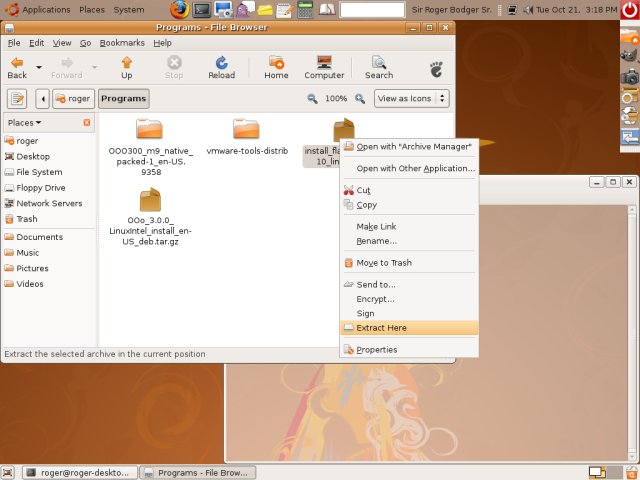The image size is (640, 480).
Task: Launch the calculator from top panel
Action: [x=305, y=10]
